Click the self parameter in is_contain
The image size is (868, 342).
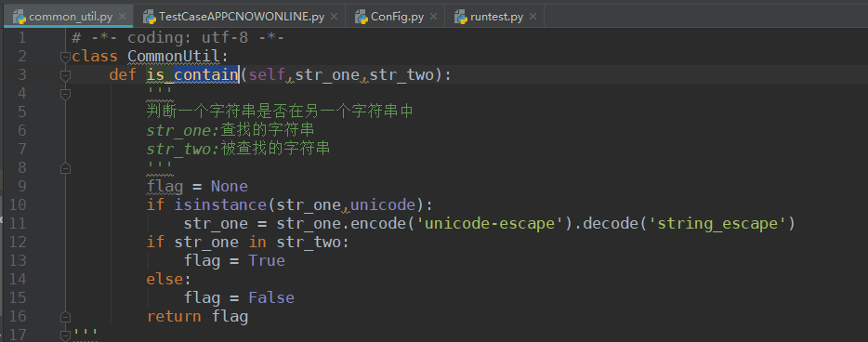[x=267, y=74]
